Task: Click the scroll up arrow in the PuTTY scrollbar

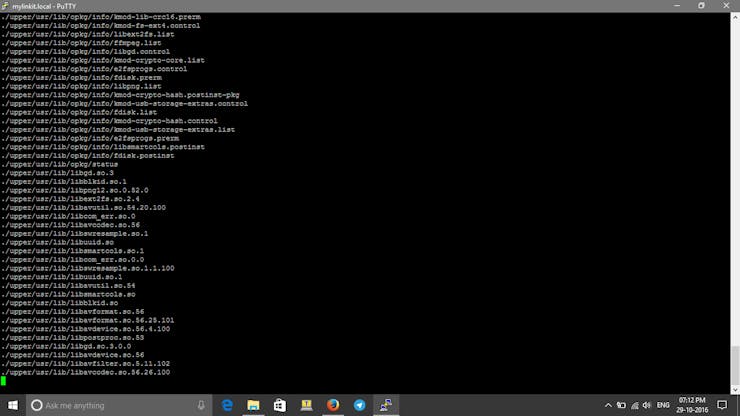Action: [735, 17]
